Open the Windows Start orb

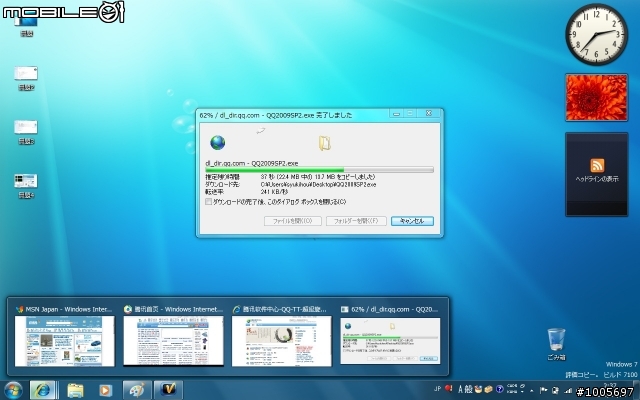(x=13, y=390)
